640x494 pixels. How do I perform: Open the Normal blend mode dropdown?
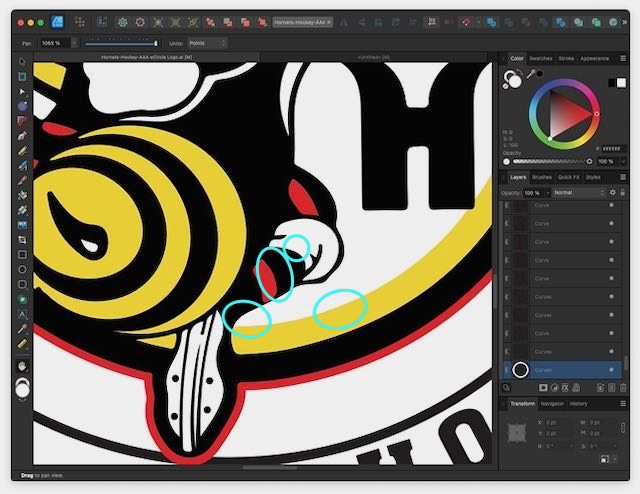pyautogui.click(x=579, y=192)
